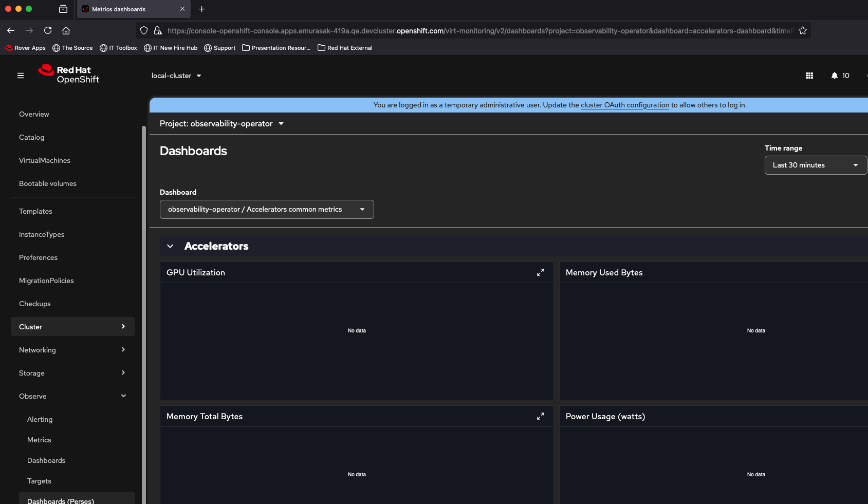Open the Checkups page
The height and width of the screenshot is (504, 868).
35,304
